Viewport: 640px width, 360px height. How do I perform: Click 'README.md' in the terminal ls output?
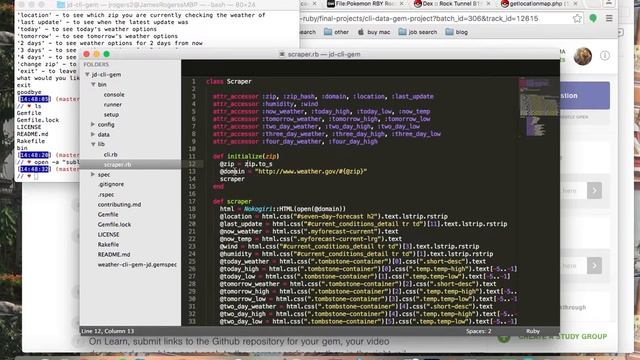click(x=32, y=134)
